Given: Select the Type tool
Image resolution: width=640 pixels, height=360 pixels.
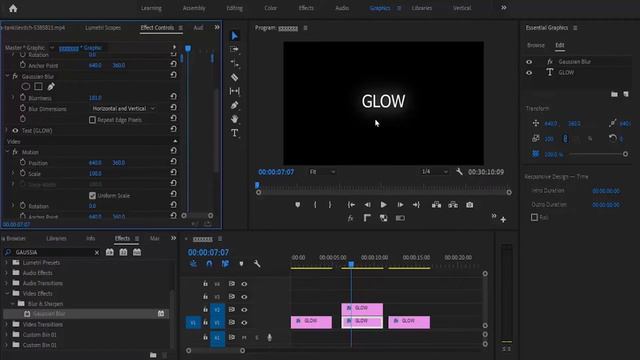Looking at the screenshot, I should pos(234,133).
